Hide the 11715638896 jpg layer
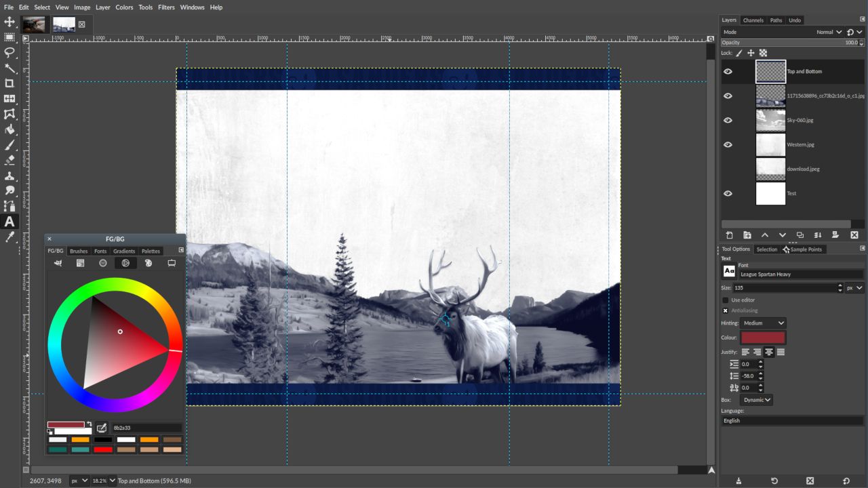 728,96
